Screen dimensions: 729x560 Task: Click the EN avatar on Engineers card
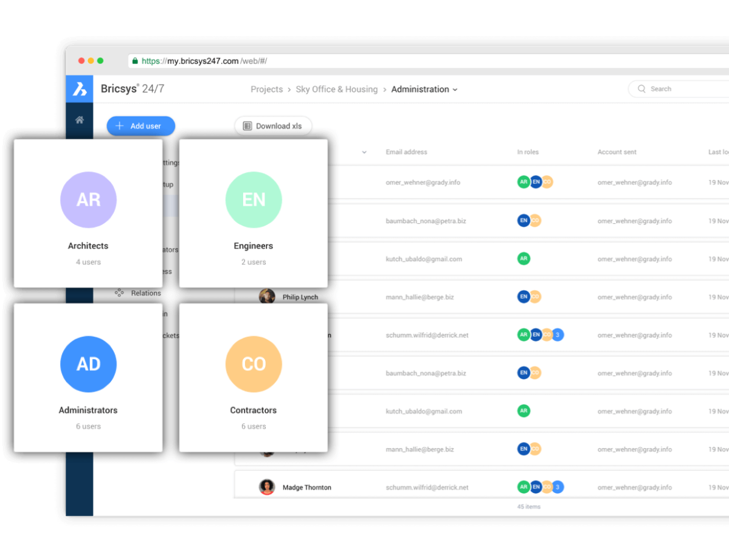254,200
